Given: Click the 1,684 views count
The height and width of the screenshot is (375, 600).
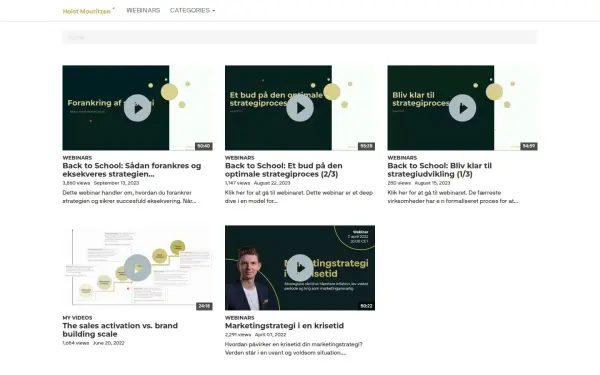Looking at the screenshot, I should (76, 343).
